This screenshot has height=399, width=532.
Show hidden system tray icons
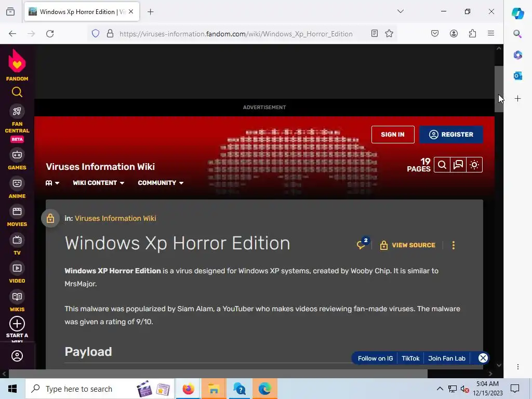440,389
